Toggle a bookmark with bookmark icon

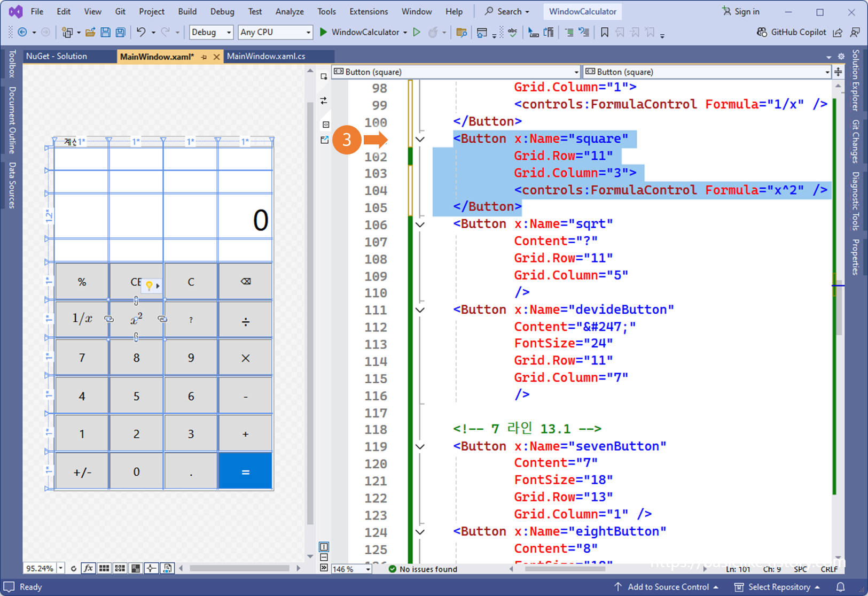605,33
